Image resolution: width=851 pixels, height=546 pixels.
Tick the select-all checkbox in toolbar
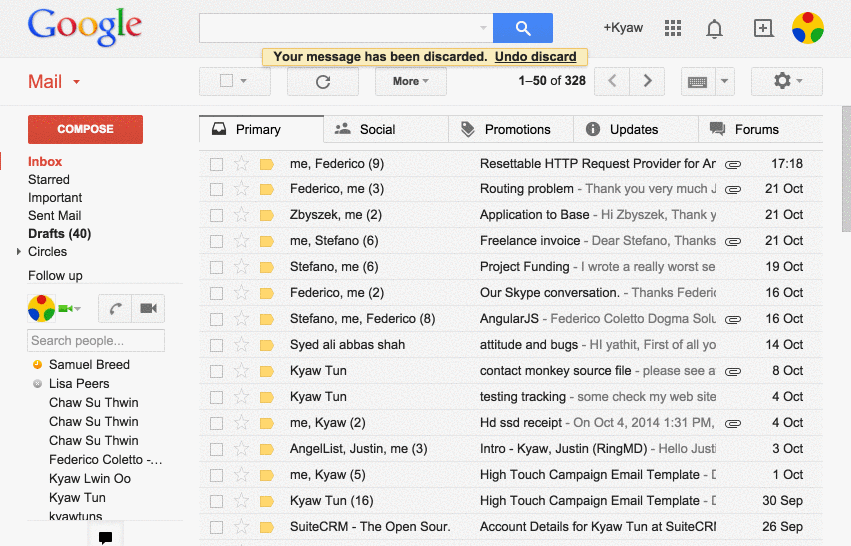pos(226,81)
